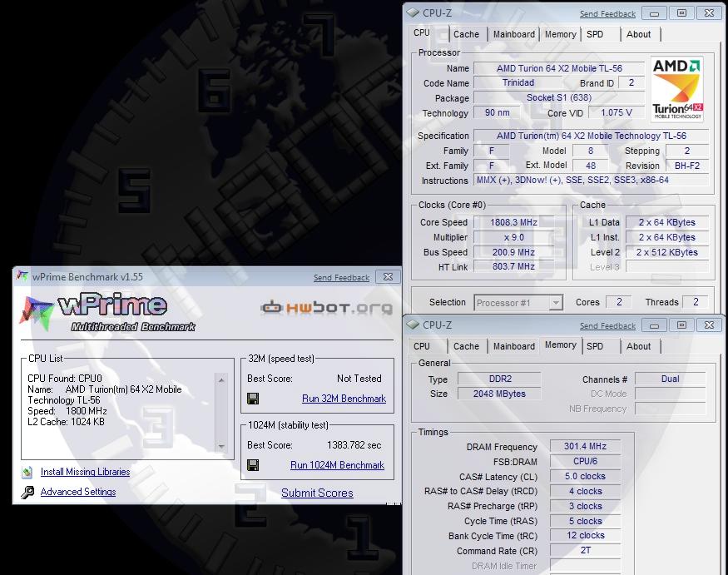
Task: Click CPU List scrollbar up arrow
Action: [221, 380]
